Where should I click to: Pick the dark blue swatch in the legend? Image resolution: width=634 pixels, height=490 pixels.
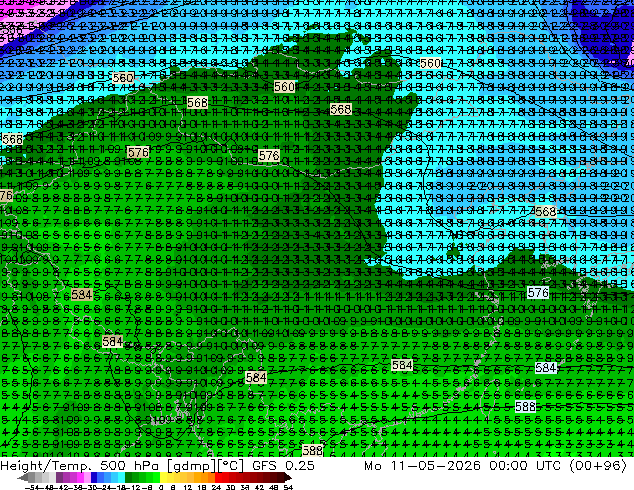(x=94, y=478)
